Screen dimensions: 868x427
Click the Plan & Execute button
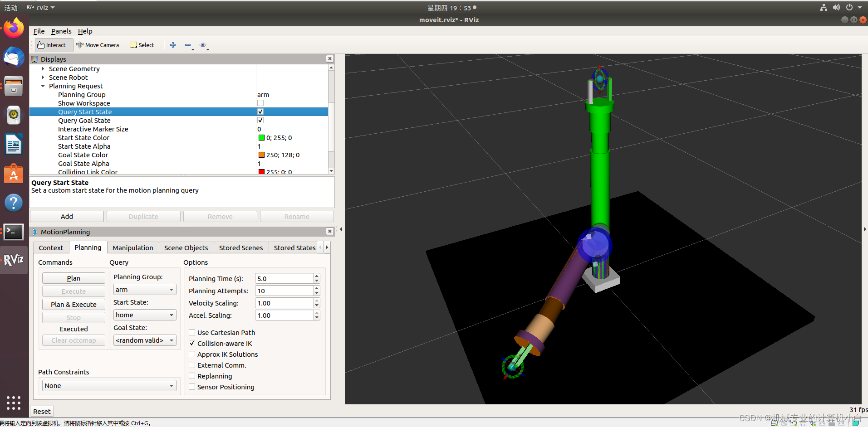73,304
